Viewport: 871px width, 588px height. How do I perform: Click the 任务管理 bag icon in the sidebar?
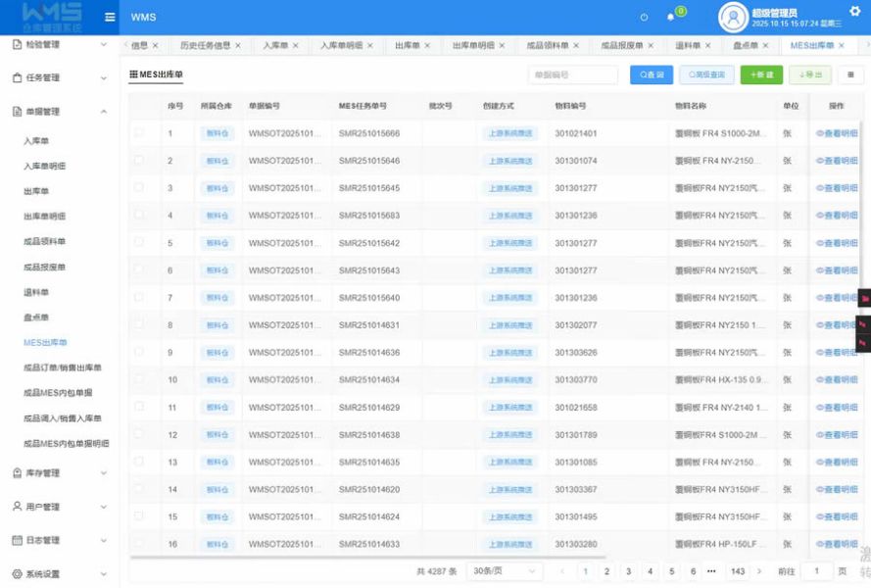(18, 77)
